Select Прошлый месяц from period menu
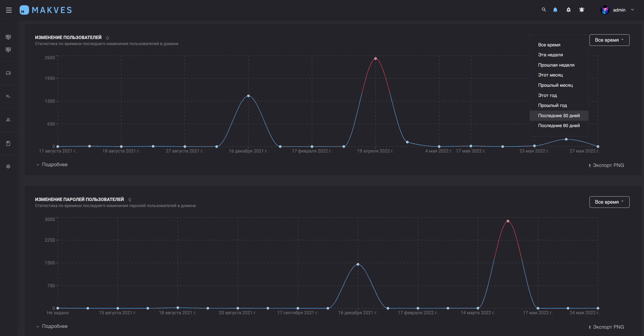Viewport: 644px width, 336px height. 559,85
